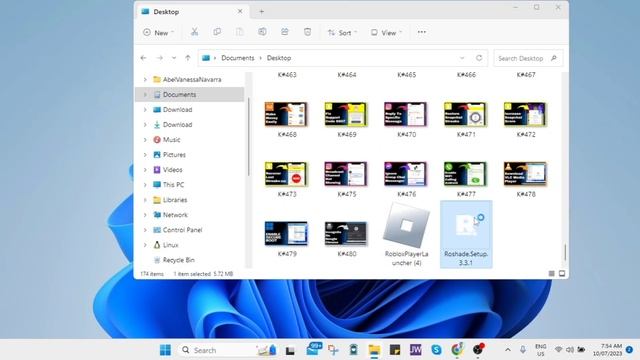The image size is (640, 360).
Task: Open Mail app from taskbar
Action: coord(313,349)
